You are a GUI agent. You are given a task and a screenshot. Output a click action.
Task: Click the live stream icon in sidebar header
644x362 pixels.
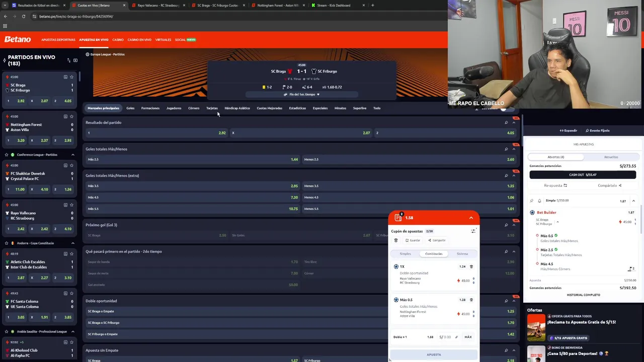75,60
